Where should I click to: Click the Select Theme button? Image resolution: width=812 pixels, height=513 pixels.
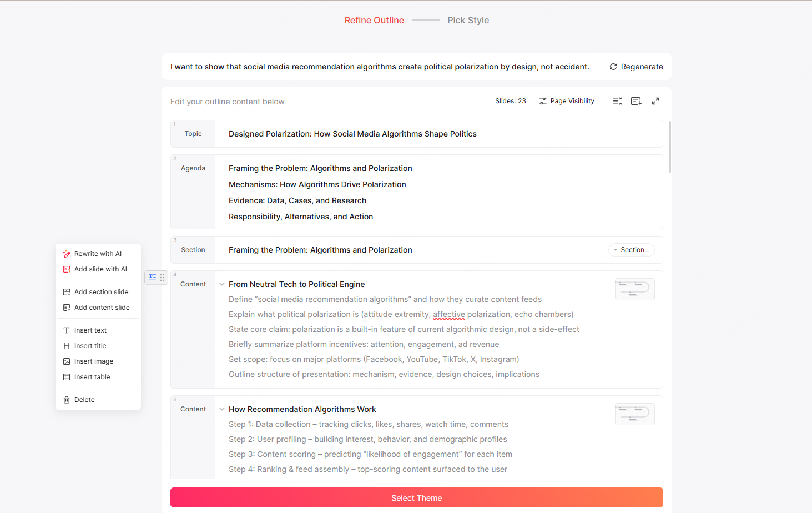click(417, 497)
